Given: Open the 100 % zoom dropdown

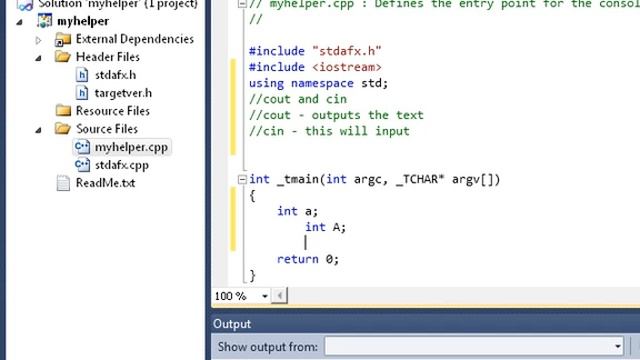Looking at the screenshot, I should 264,296.
